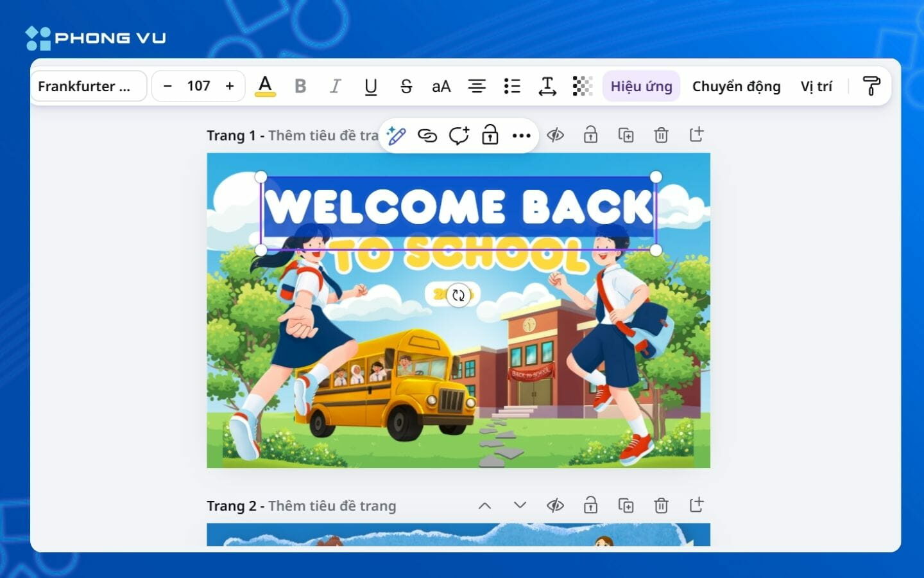
Task: Add a comment to the selected text
Action: tap(459, 136)
